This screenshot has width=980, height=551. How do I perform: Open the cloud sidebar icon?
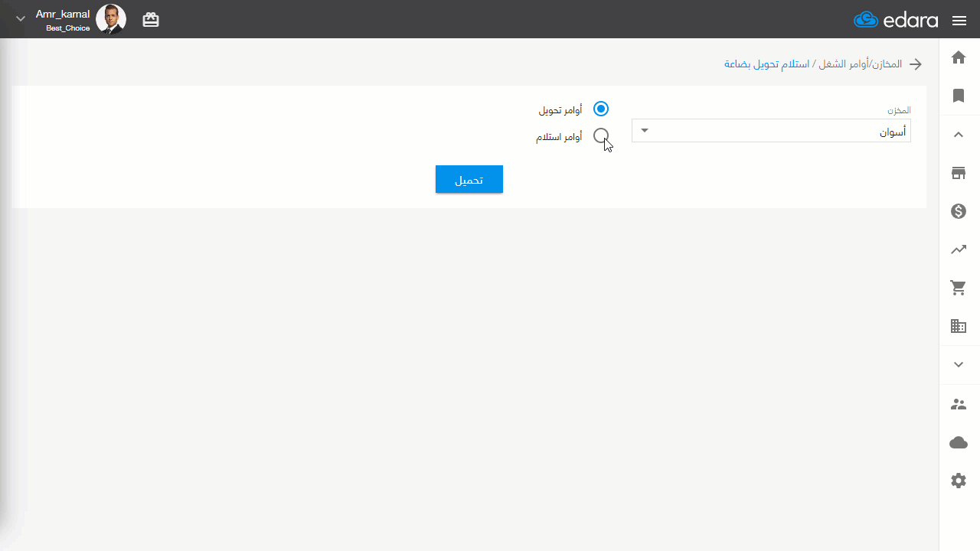click(959, 442)
